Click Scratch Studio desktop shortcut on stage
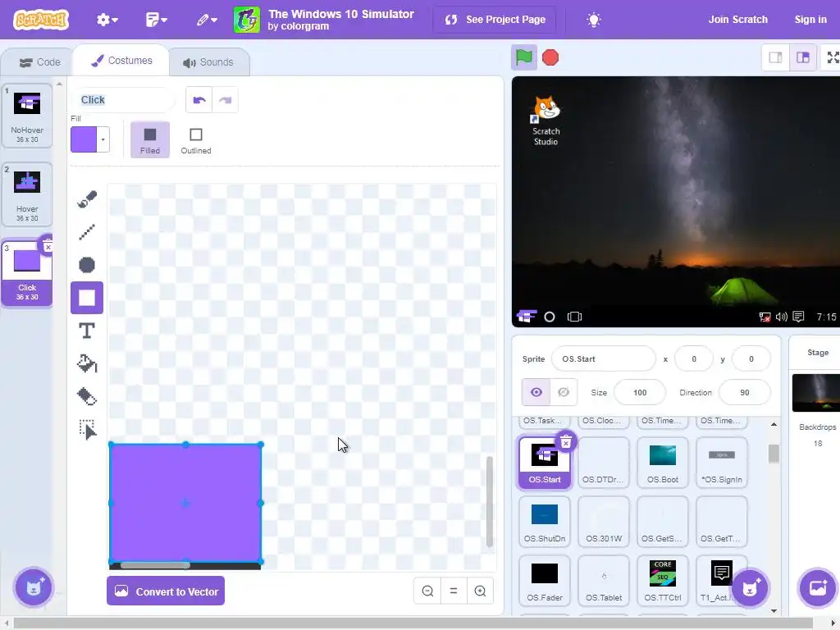Screen dimensions: 840x630 coord(546,121)
